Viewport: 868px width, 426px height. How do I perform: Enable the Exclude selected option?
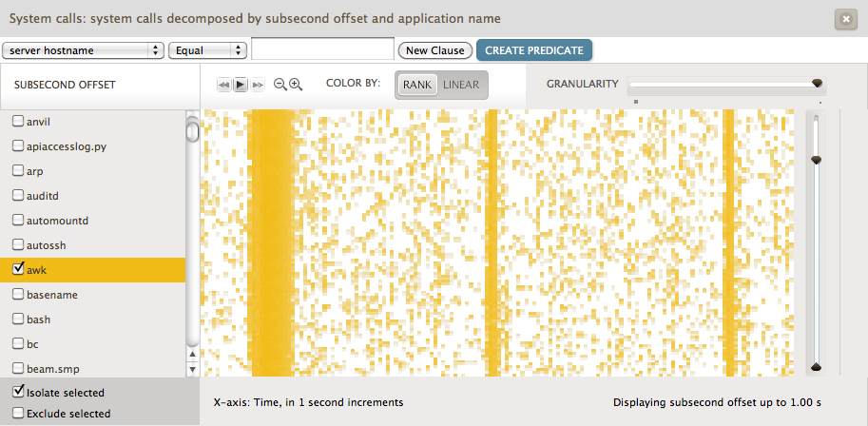coord(18,414)
